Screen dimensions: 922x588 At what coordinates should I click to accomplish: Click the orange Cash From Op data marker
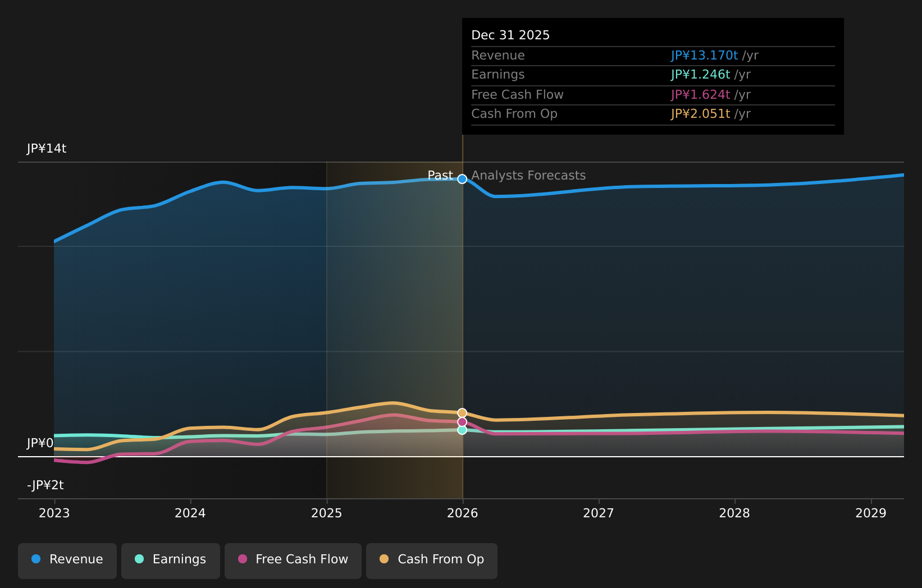pyautogui.click(x=462, y=413)
